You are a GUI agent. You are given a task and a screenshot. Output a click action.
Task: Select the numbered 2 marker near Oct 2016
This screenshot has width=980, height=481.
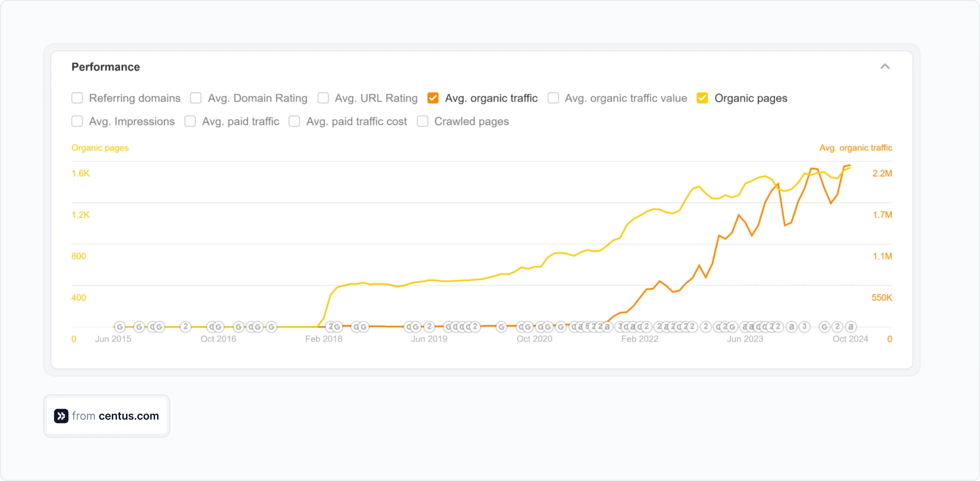pyautogui.click(x=185, y=327)
